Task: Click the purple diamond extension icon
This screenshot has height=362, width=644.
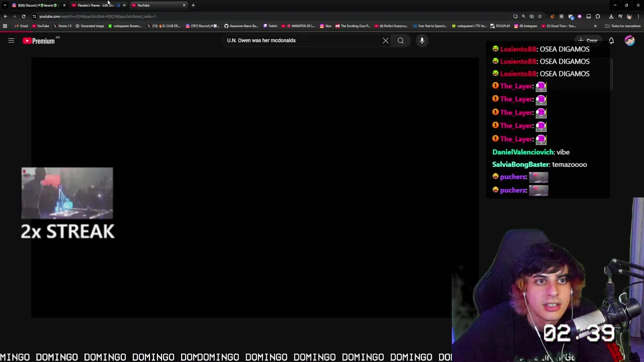Action: click(580, 16)
